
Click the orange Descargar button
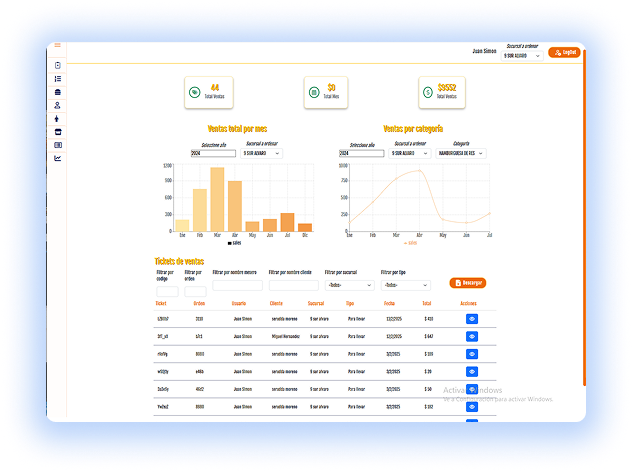coord(468,283)
